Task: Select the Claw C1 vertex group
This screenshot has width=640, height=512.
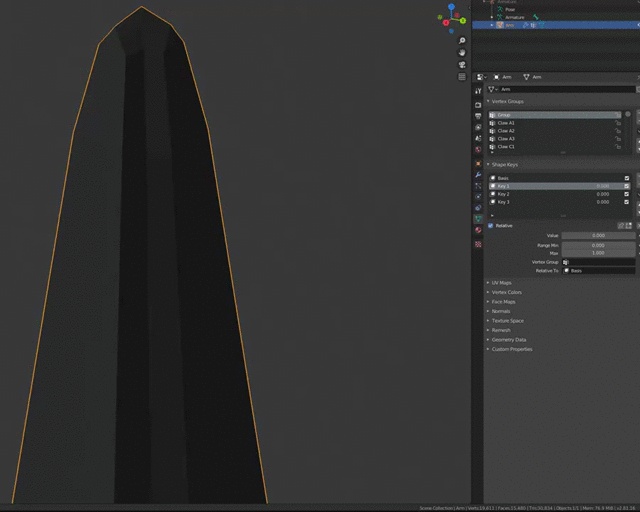Action: tap(555, 147)
